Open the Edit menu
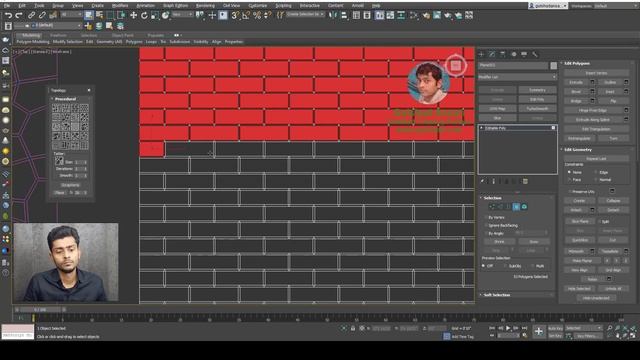 22,6
